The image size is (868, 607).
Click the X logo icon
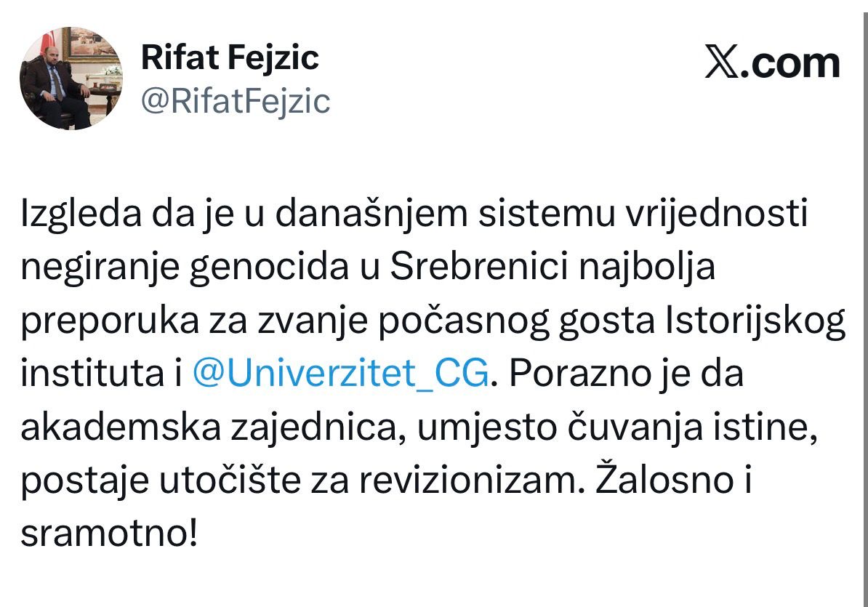723,64
